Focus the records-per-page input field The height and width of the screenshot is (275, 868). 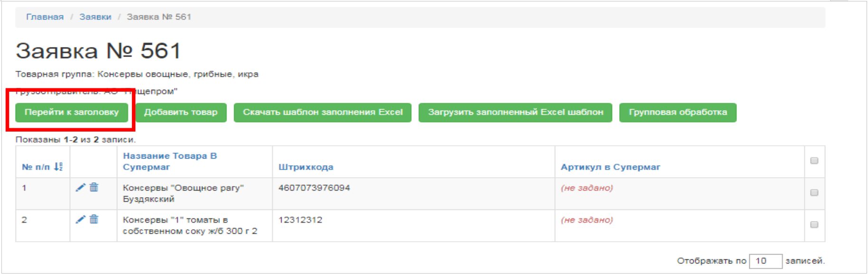[x=765, y=261]
